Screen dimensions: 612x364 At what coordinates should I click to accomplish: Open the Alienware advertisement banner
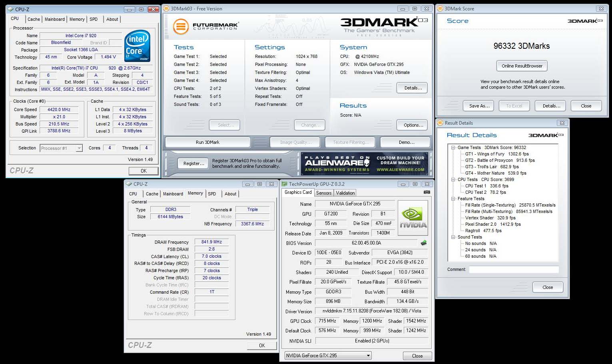click(365, 164)
